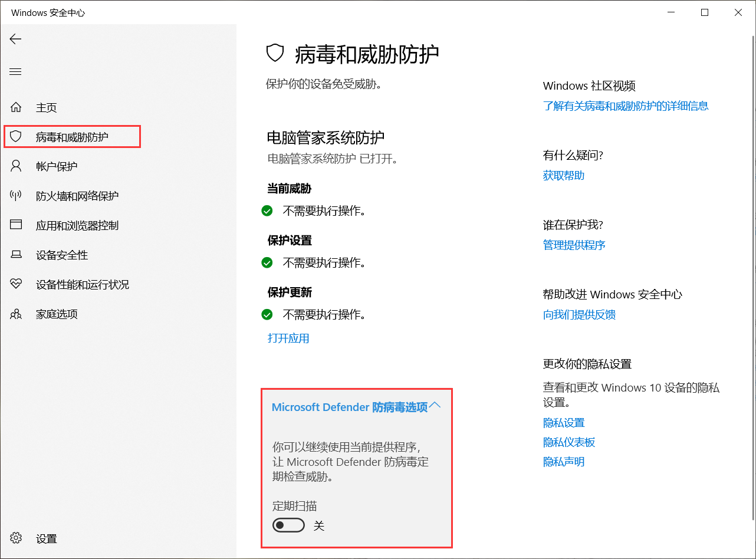Select 设备安全性 in the sidebar
The image size is (756, 559).
(62, 255)
